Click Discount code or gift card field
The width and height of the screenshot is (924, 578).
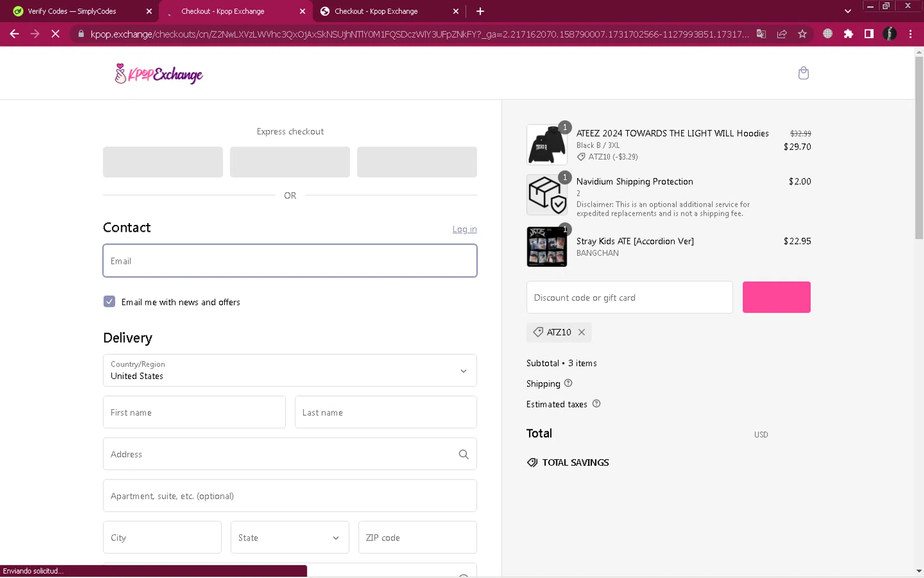coord(630,297)
